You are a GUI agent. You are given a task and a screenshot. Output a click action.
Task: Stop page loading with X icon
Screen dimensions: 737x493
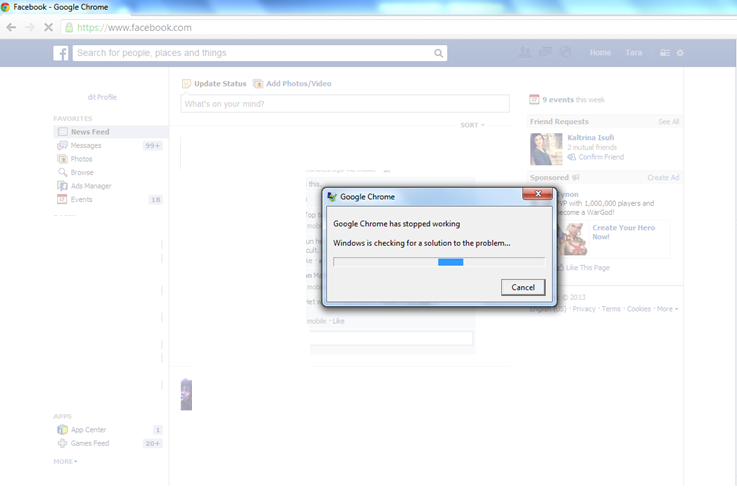(48, 27)
